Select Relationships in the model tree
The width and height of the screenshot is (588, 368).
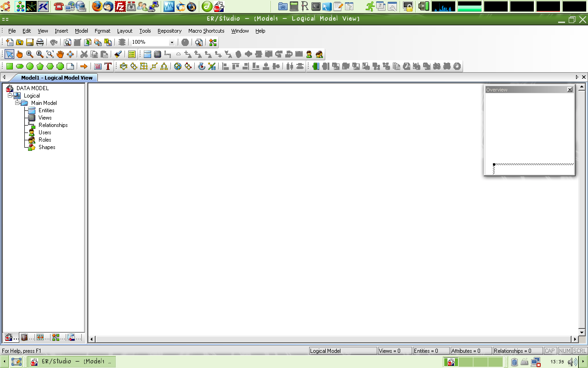(53, 125)
